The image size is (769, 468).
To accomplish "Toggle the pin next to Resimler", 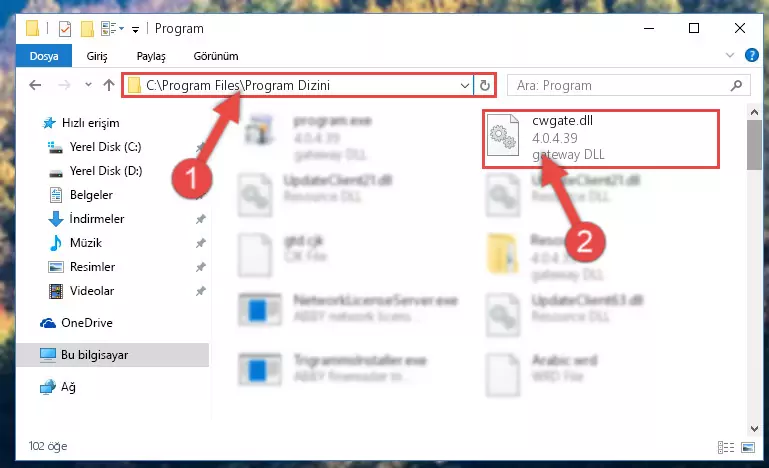I will tap(201, 267).
